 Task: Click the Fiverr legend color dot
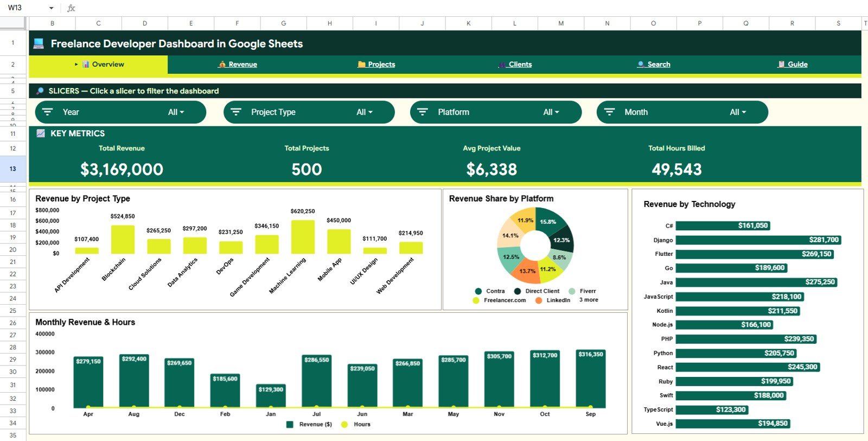pos(572,292)
